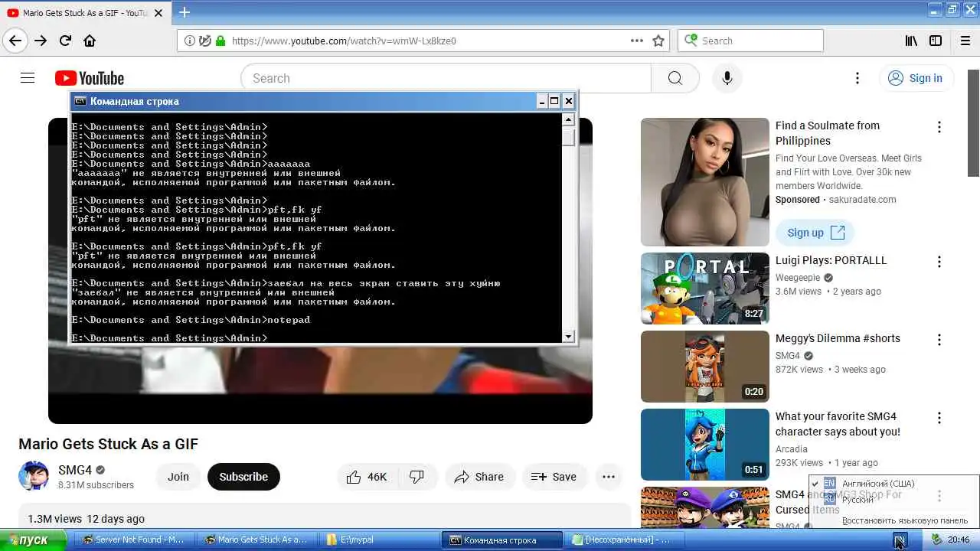Click the browser page vertical scrollbar
The image size is (980, 551).
point(973,122)
